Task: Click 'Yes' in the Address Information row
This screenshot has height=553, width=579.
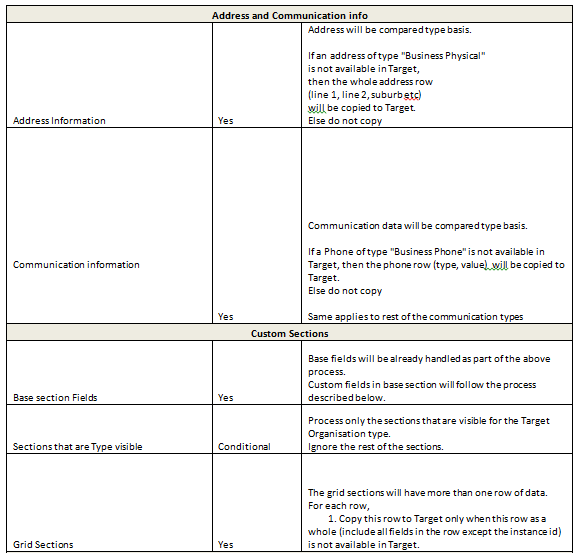Action: point(225,121)
